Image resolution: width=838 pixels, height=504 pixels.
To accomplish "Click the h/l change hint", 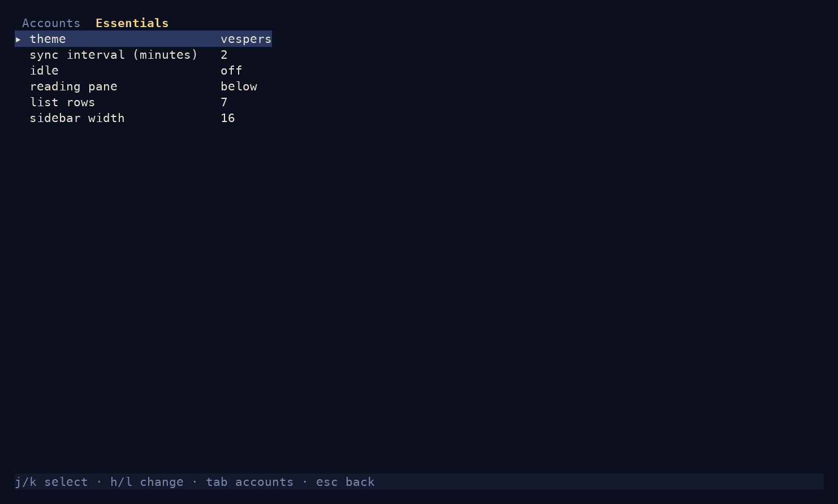I will (x=147, y=482).
